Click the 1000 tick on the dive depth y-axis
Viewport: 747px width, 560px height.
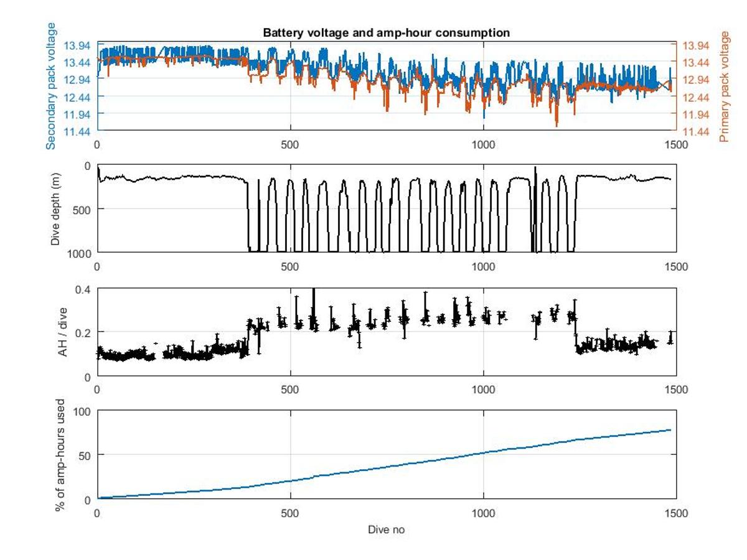pos(81,252)
